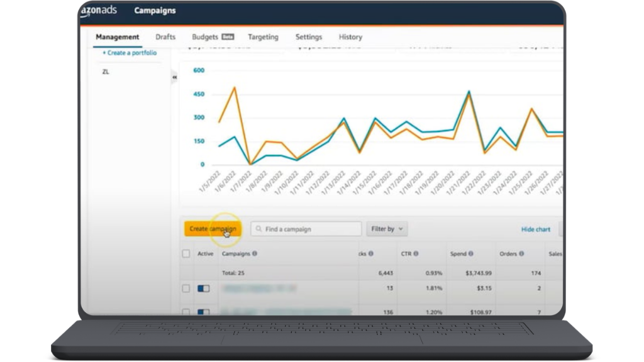644x362 pixels.
Task: Go to the Targeting tab
Action: [263, 37]
